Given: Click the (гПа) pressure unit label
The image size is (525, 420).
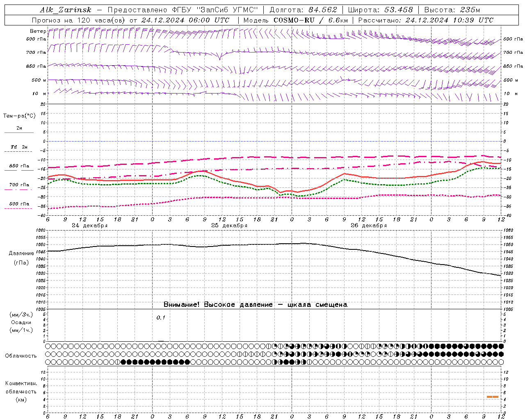Looking at the screenshot, I should coord(21,263).
